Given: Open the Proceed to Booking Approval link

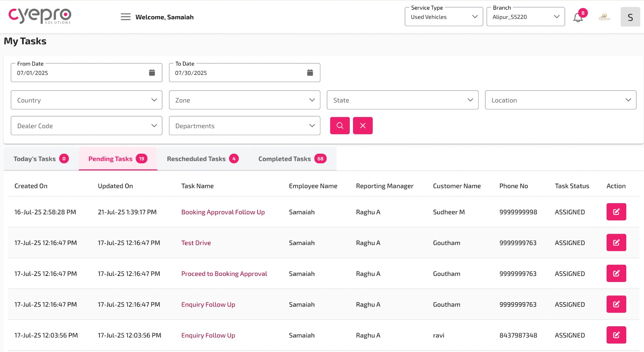Looking at the screenshot, I should 224,274.
